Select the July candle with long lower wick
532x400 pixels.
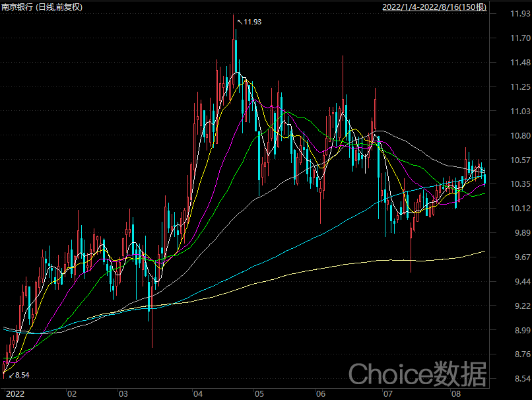tap(411, 251)
